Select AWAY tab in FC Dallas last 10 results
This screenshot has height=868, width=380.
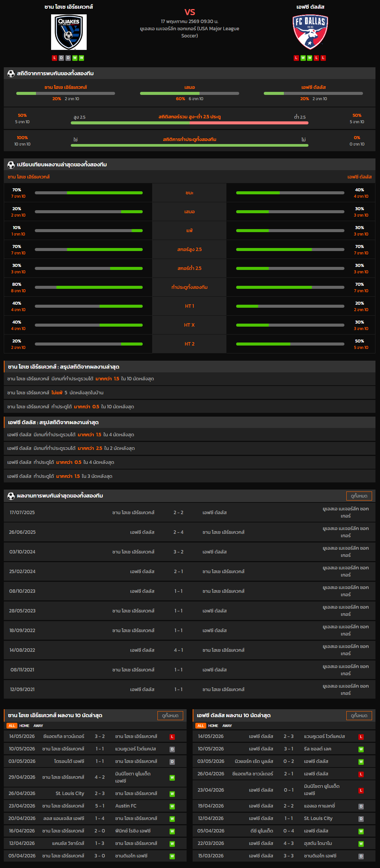click(x=227, y=725)
